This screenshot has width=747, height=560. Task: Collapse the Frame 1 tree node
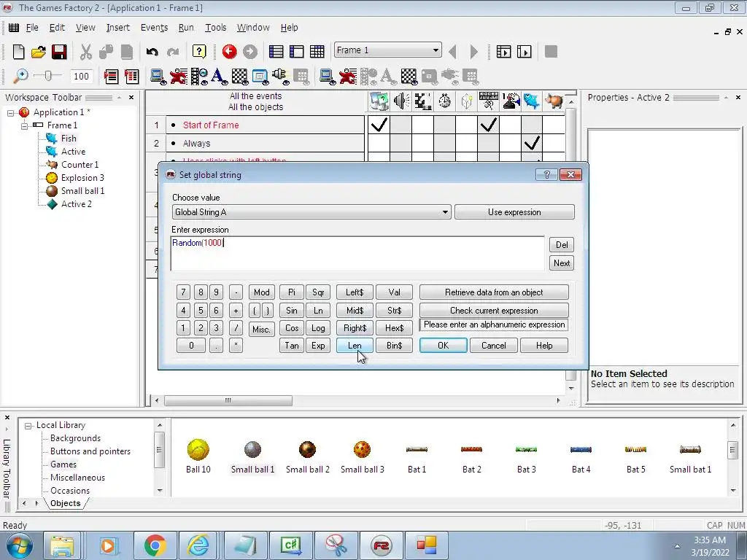tap(24, 125)
